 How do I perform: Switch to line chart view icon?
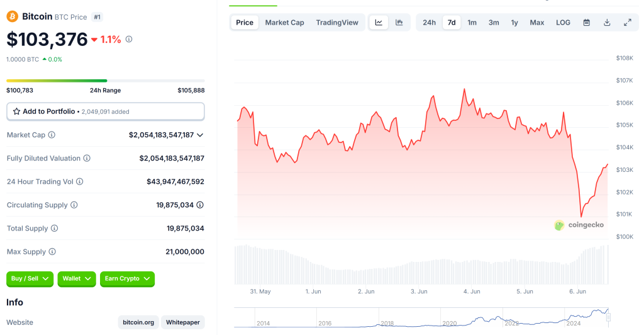point(379,23)
